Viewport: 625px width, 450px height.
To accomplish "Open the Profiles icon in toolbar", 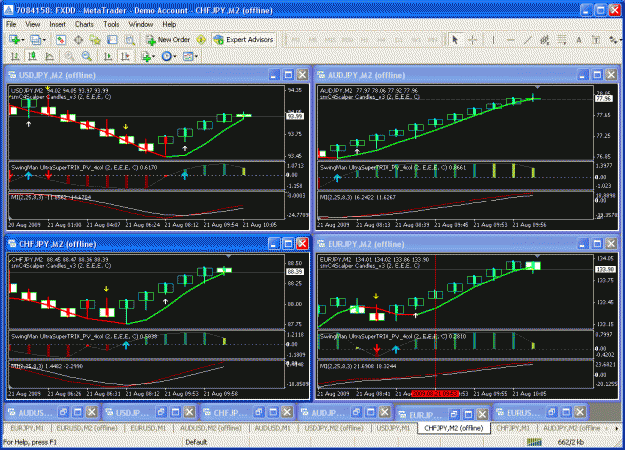I will [35, 40].
